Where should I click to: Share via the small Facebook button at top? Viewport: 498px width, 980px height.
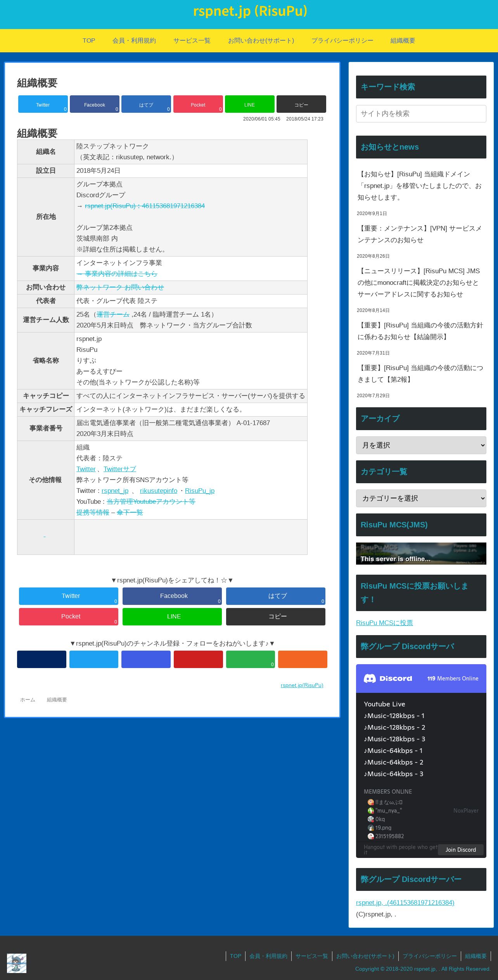pos(95,104)
